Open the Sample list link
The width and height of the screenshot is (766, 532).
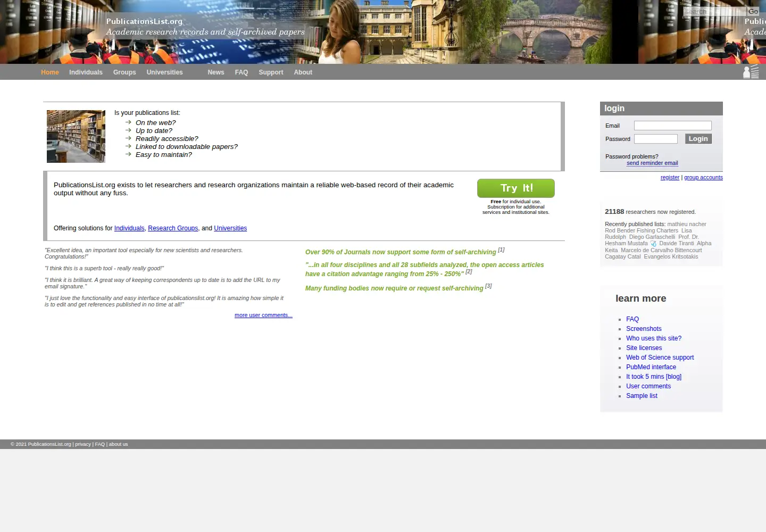pyautogui.click(x=642, y=396)
